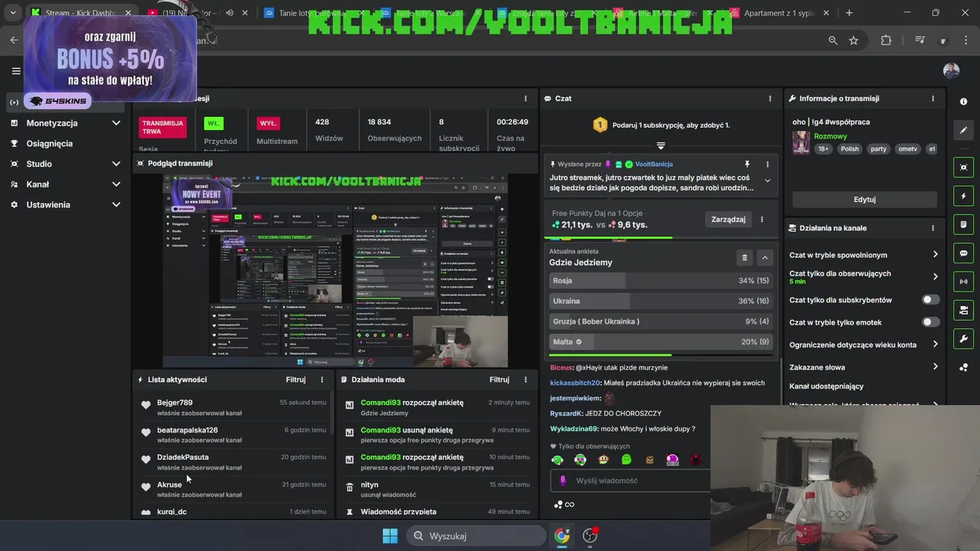980x551 pixels.
Task: Switch to the first Tanie loty browser tab
Action: (315, 13)
